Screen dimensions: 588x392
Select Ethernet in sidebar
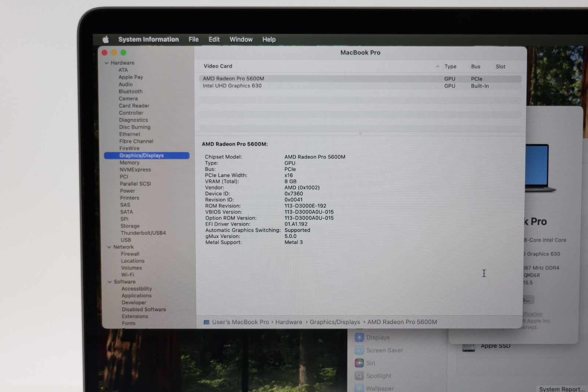tap(130, 134)
